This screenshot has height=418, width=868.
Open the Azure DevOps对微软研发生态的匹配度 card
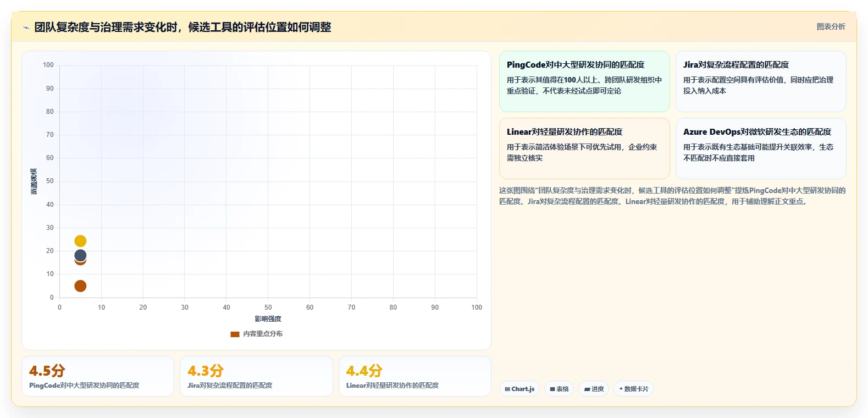tap(761, 148)
